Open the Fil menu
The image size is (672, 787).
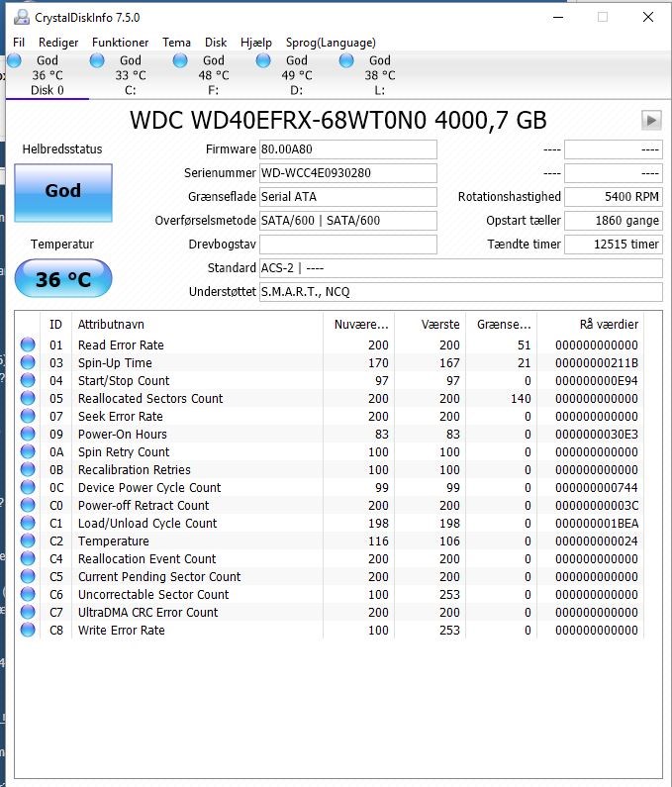point(19,43)
